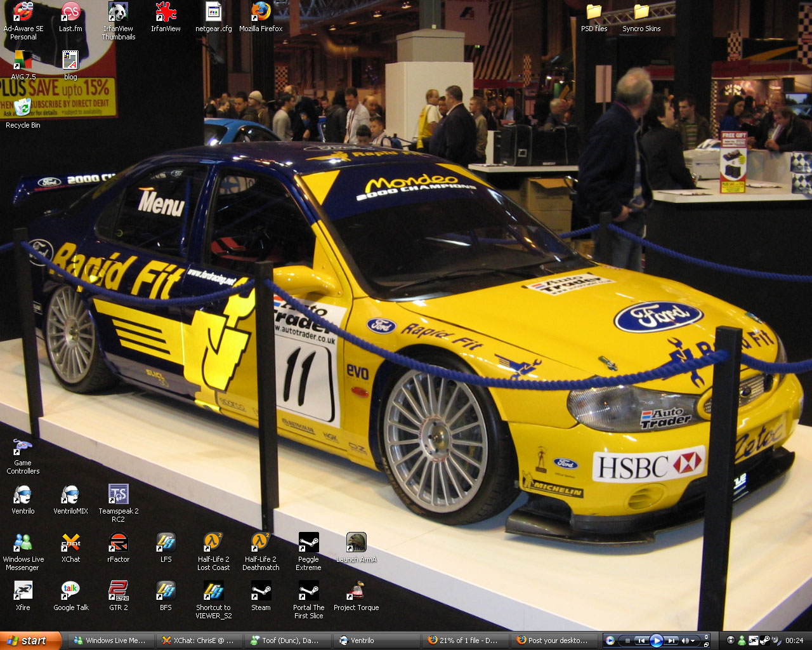Viewport: 812px width, 650px height.
Task: Select the VentriloMIX desktop shortcut
Action: 70,500
